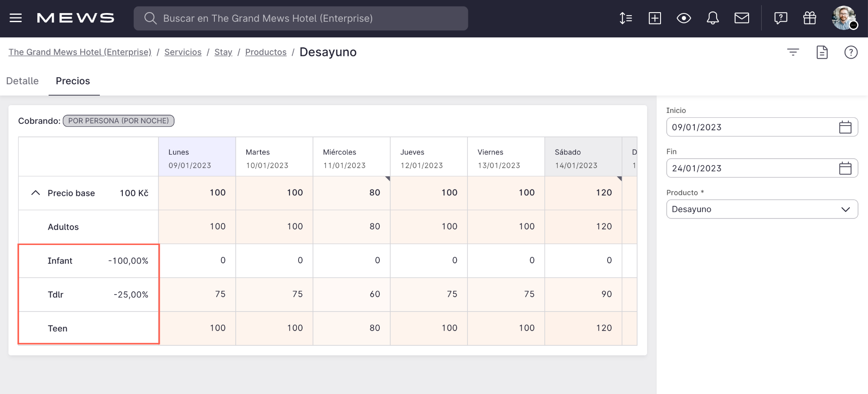
Task: Toggle the eye visibility icon
Action: coord(684,18)
